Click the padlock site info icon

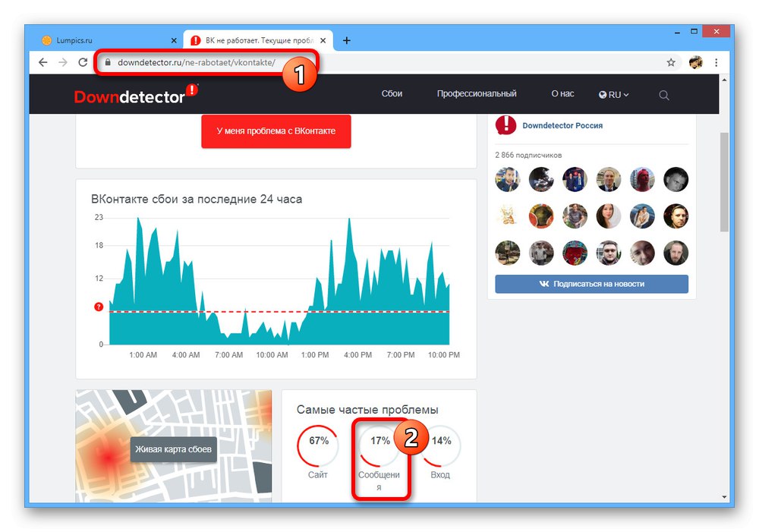click(x=108, y=62)
